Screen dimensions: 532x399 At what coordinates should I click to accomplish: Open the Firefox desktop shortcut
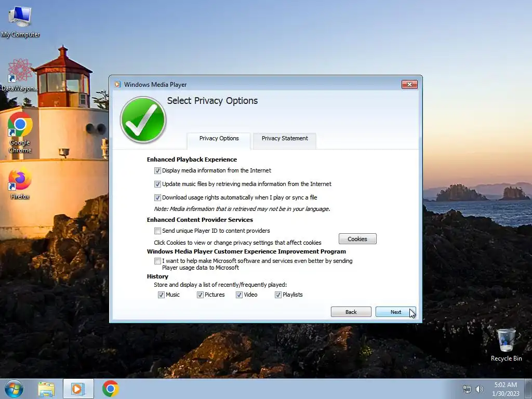click(x=20, y=183)
